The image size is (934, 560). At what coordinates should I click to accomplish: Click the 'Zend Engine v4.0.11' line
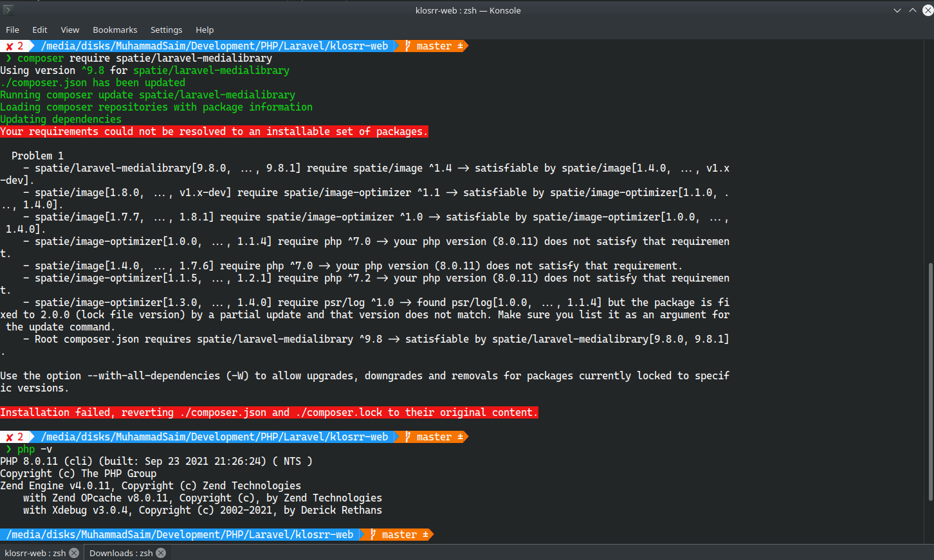(151, 485)
